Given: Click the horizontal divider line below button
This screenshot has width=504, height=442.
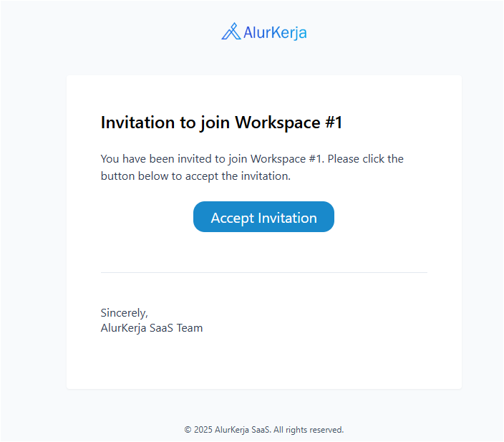Looking at the screenshot, I should (x=263, y=272).
